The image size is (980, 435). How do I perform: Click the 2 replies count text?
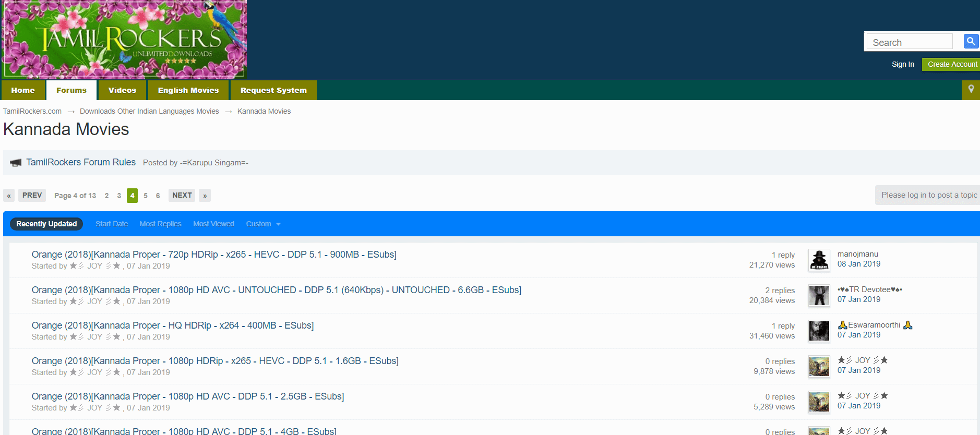(780, 291)
